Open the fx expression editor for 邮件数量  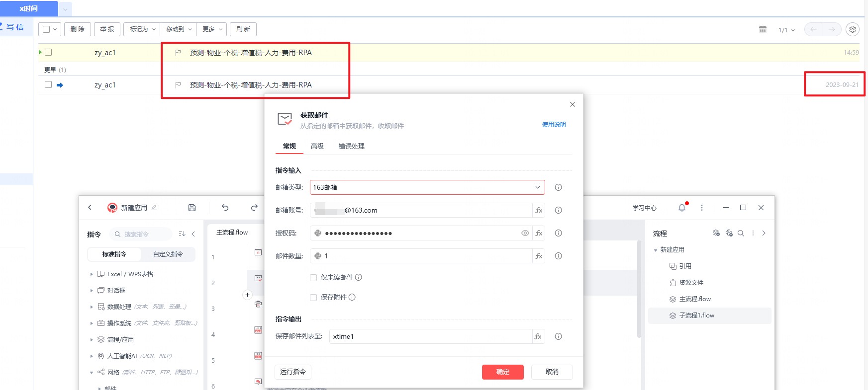point(539,256)
